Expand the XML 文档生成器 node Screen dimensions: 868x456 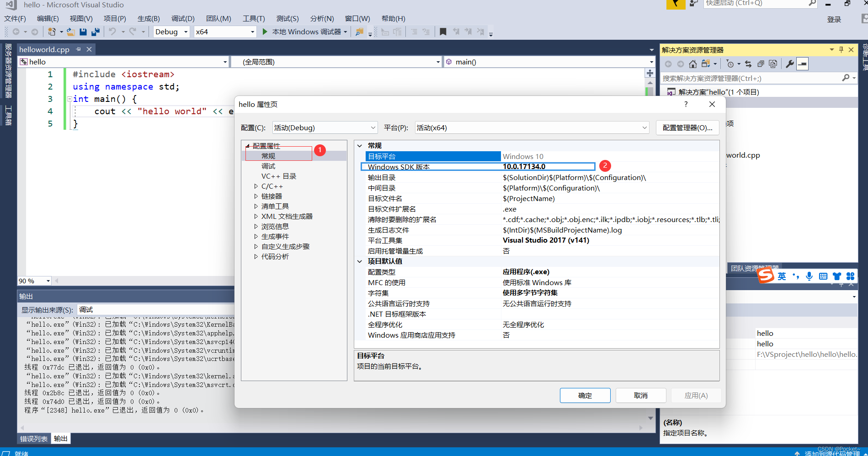coord(256,216)
